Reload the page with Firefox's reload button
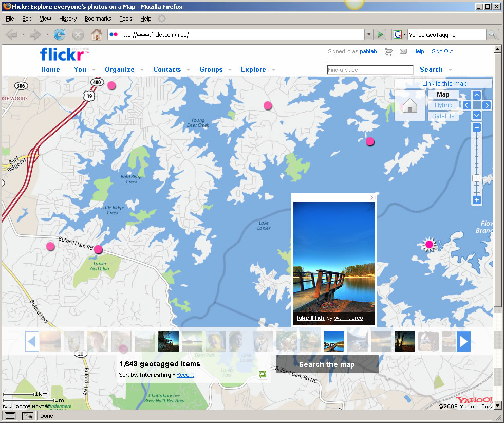 coord(60,34)
